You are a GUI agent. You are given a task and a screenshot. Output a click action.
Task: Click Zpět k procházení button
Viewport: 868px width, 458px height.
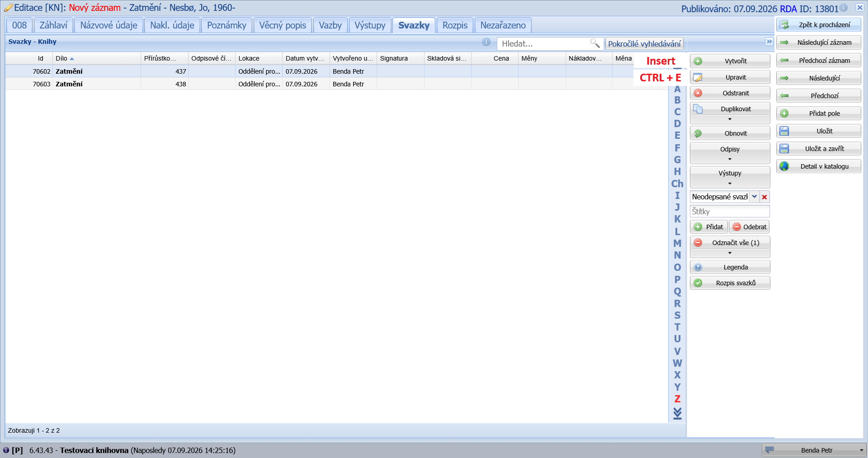tap(818, 25)
